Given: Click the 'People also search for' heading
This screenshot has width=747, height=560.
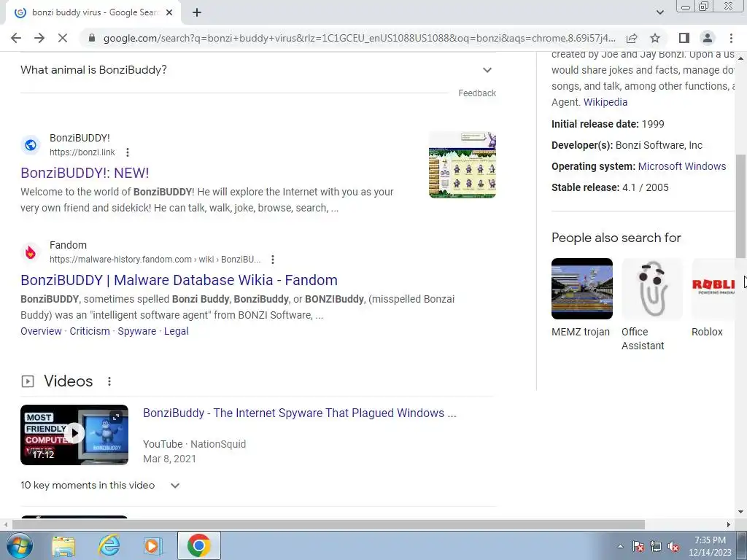Looking at the screenshot, I should coord(616,238).
